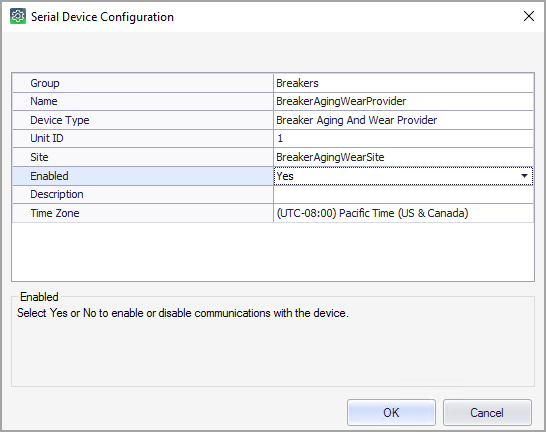The width and height of the screenshot is (546, 432).
Task: Edit the Name field BreakerAgingWearProvider
Action: click(403, 102)
